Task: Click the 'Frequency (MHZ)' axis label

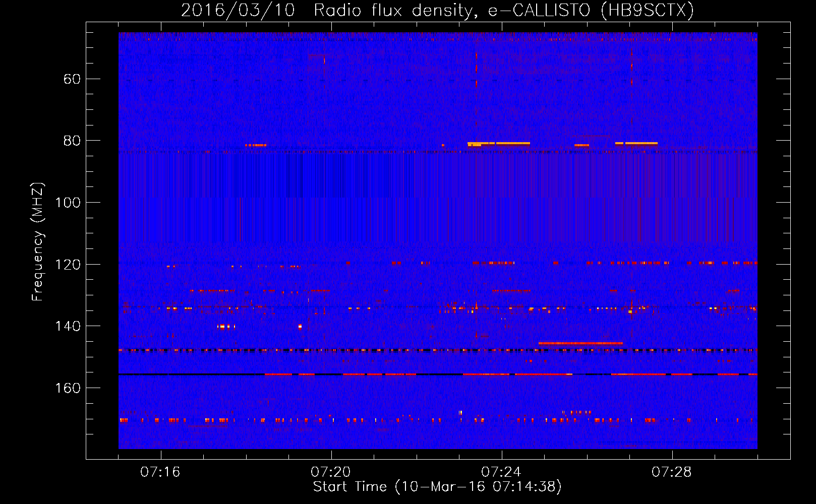Action: (38, 242)
